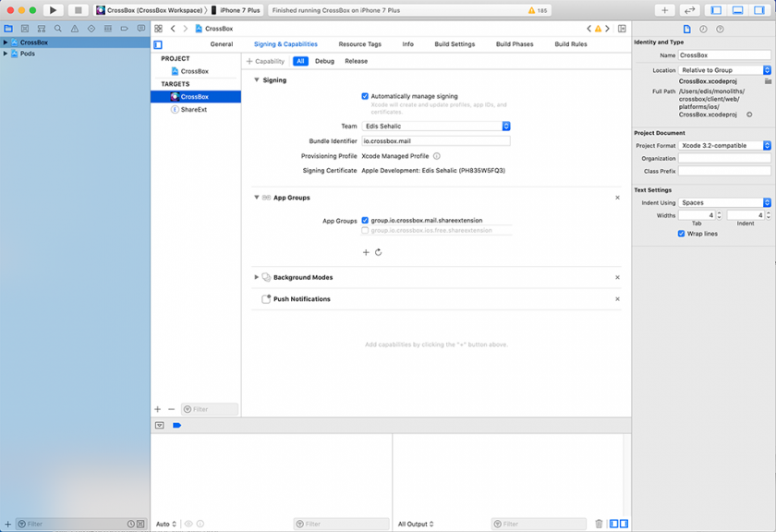Screen dimensions: 776x532
Task: Uncheck group.io.crossbox.mail.shareextension app group
Action: (x=365, y=220)
